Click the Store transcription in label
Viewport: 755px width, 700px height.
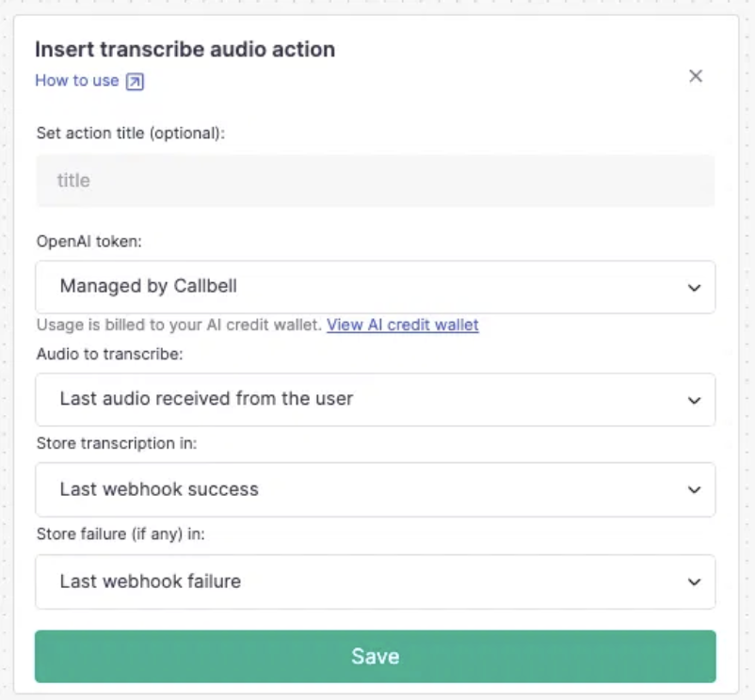(x=117, y=443)
